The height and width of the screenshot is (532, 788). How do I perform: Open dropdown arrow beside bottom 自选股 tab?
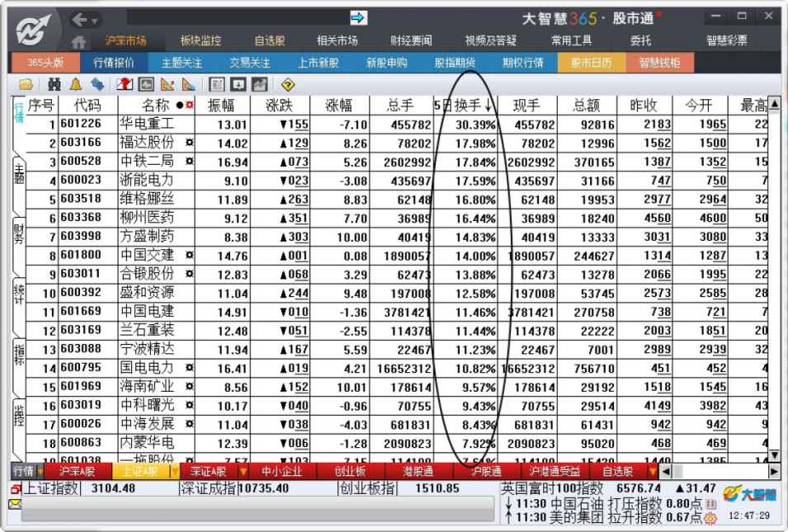(x=653, y=472)
